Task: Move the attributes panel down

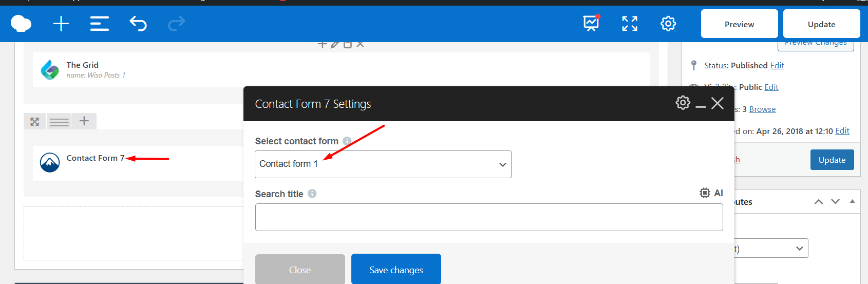Action: tap(836, 201)
